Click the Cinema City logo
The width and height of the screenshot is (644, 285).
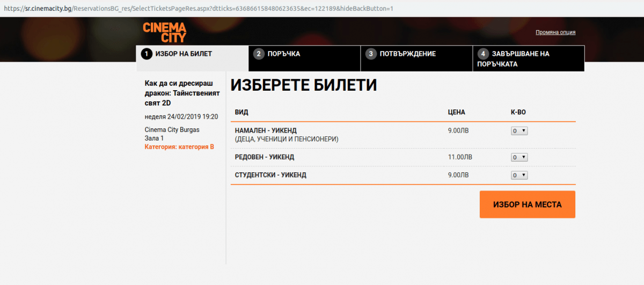[x=164, y=32]
